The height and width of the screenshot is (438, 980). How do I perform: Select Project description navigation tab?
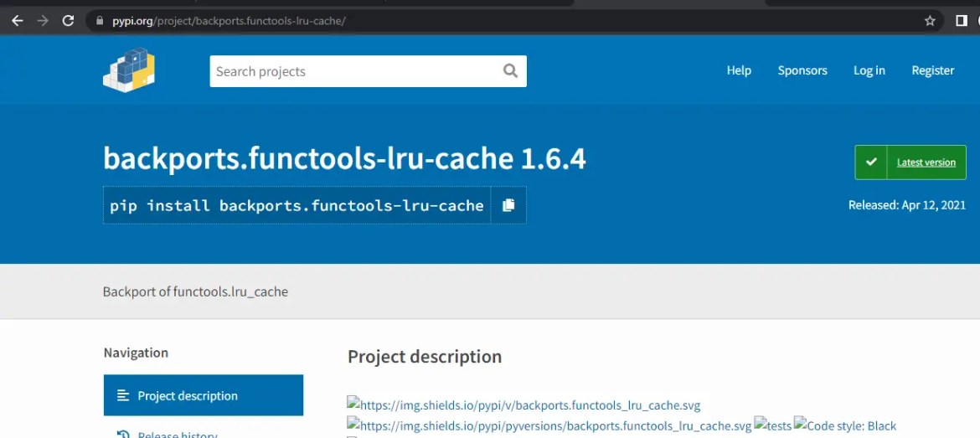point(204,395)
